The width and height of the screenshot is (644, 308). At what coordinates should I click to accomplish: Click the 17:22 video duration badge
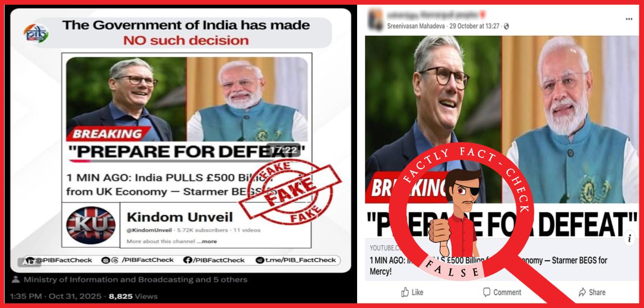coord(284,150)
